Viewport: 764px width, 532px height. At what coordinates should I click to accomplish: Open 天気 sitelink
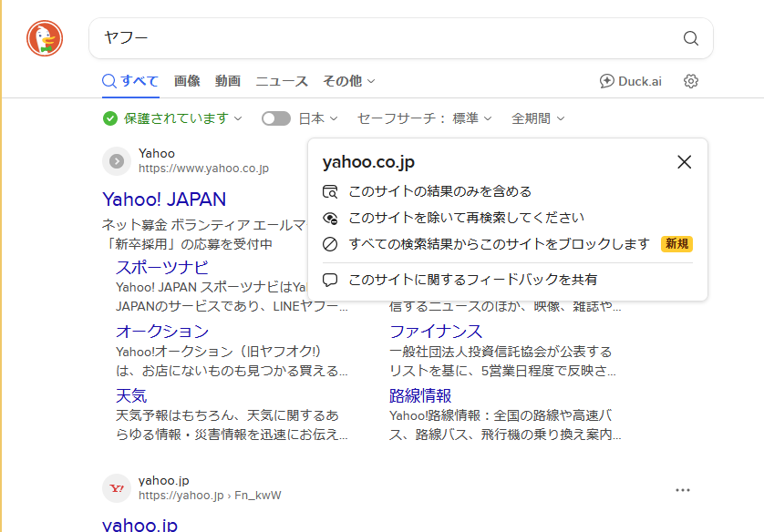click(x=131, y=395)
